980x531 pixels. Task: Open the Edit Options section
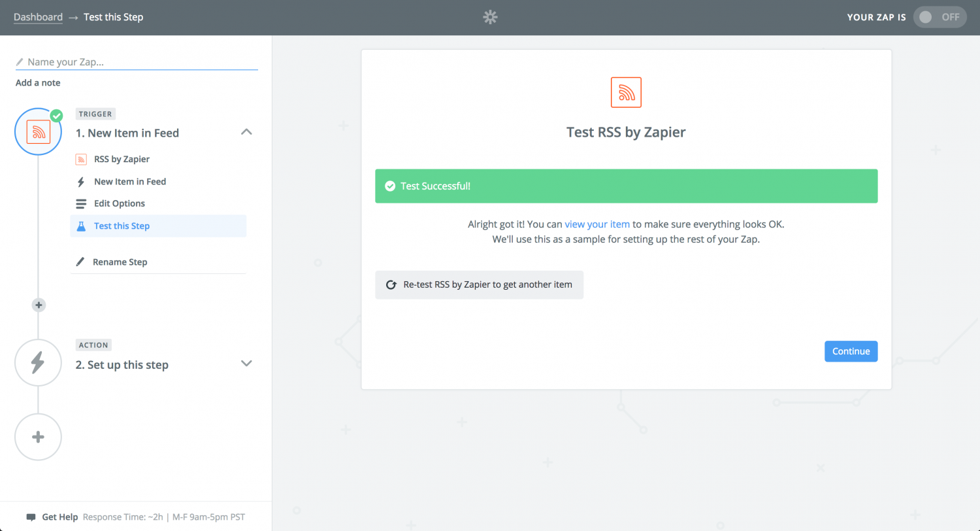click(120, 203)
